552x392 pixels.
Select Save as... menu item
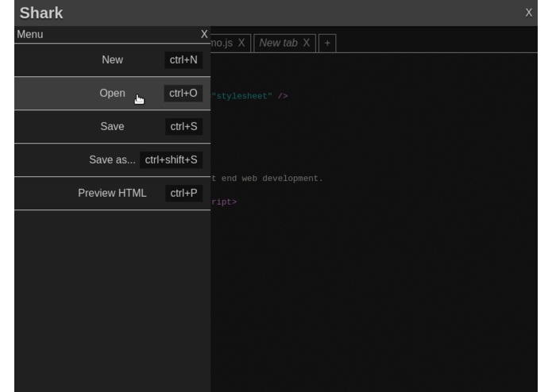tap(112, 160)
